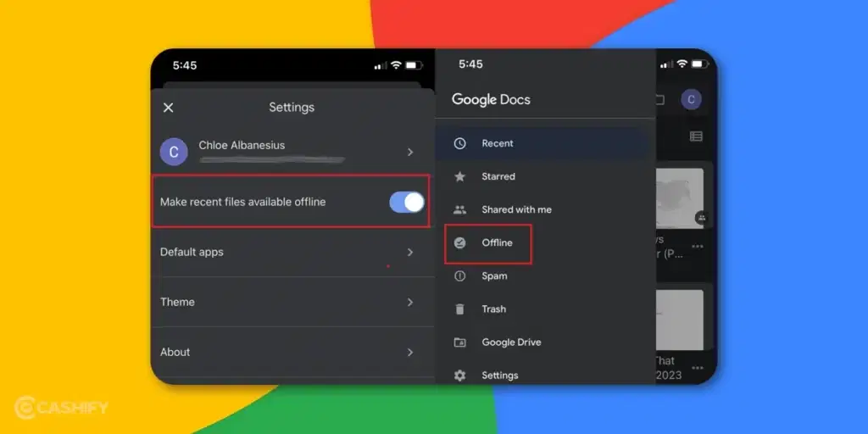The height and width of the screenshot is (434, 868).
Task: Click the Chloe Albanesius purple avatar
Action: point(174,152)
